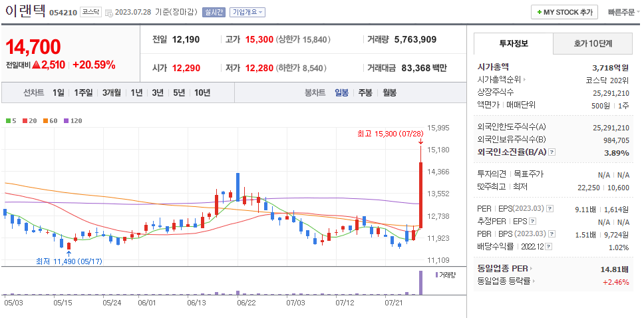The width and height of the screenshot is (644, 318).
Task: Select the 1주일 line chart period
Action: coord(83,93)
